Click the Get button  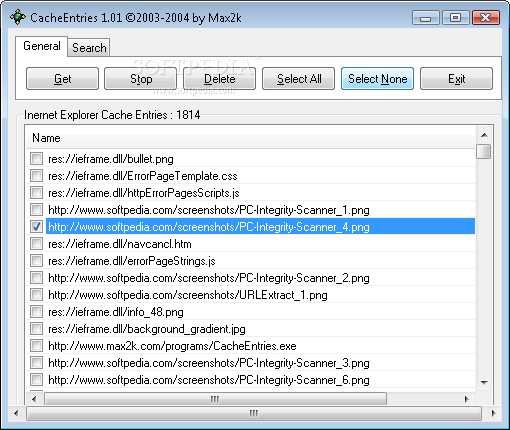(62, 79)
